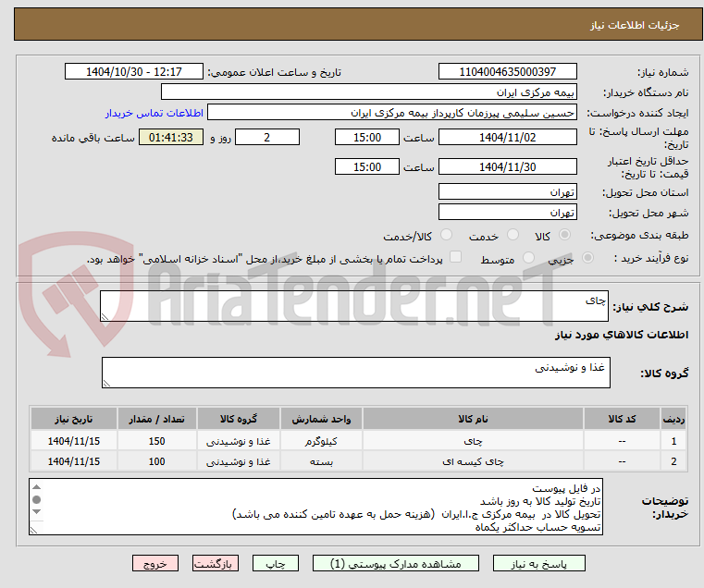
Task: Click the quantity cell showing 100
Action: point(156,461)
